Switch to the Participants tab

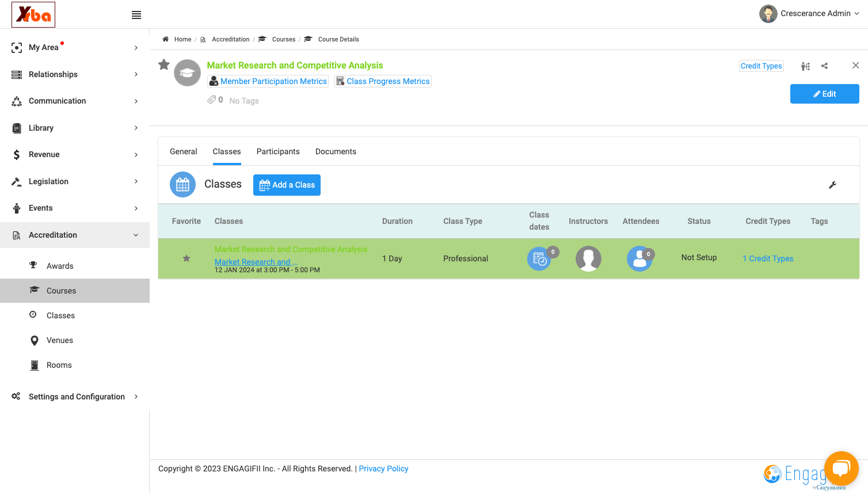coord(278,151)
